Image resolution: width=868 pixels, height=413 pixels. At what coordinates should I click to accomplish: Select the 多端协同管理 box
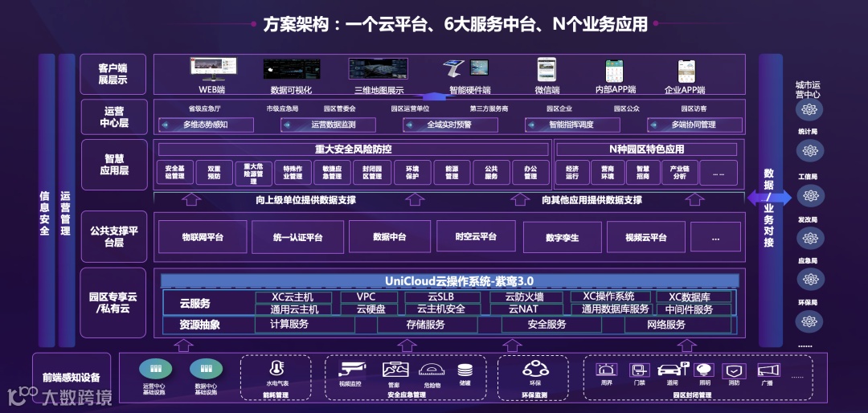click(x=694, y=125)
